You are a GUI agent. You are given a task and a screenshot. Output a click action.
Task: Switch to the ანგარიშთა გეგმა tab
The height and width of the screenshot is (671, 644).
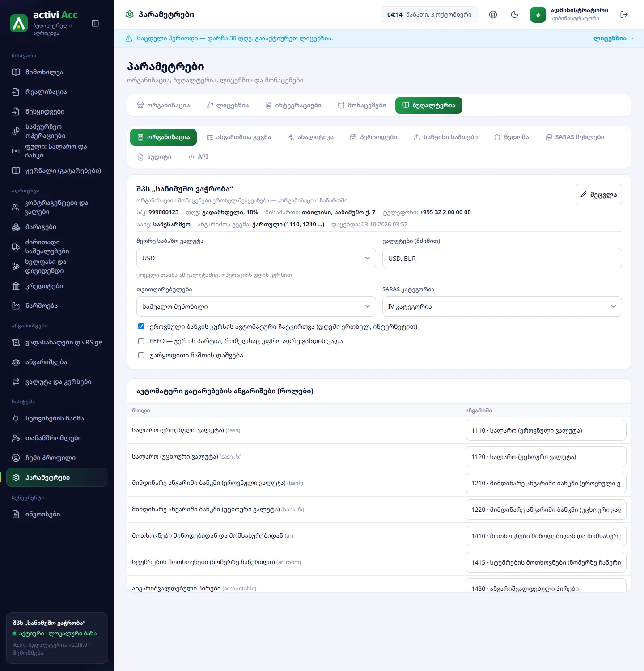(239, 137)
